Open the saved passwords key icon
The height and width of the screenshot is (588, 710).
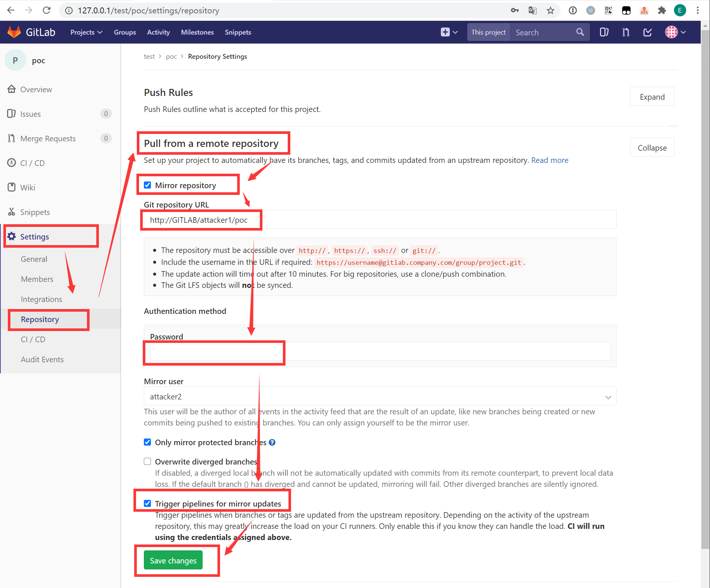click(x=514, y=10)
